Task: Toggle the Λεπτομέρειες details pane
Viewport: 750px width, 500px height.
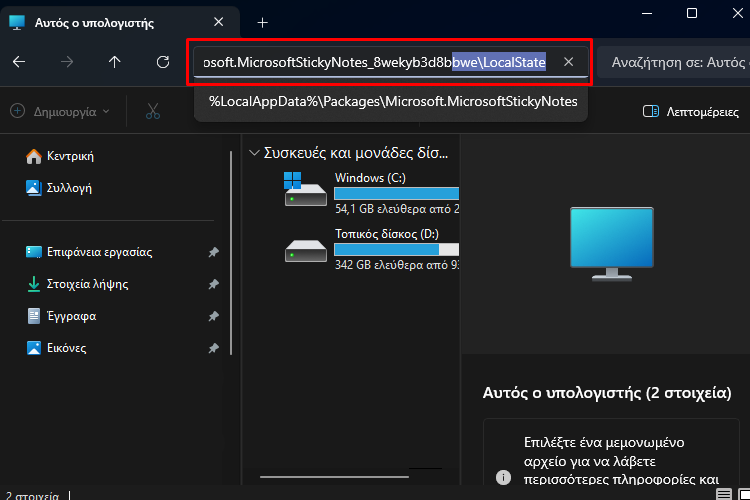Action: click(x=691, y=112)
